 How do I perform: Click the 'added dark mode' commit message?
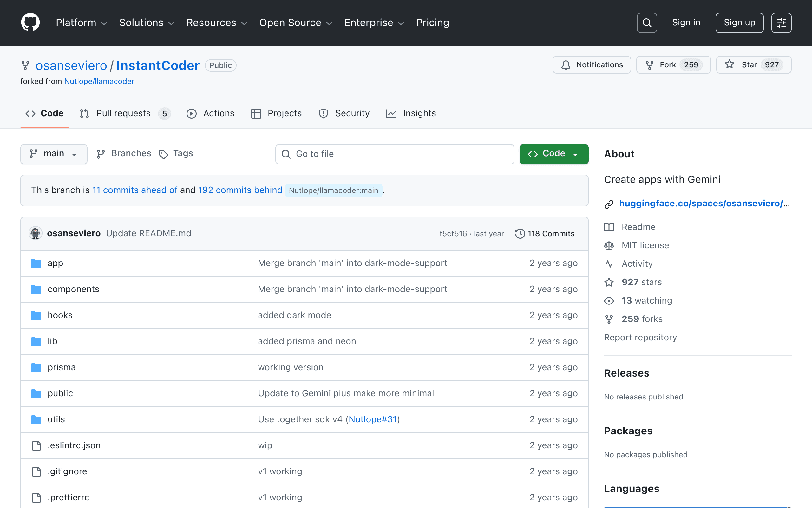click(x=294, y=315)
